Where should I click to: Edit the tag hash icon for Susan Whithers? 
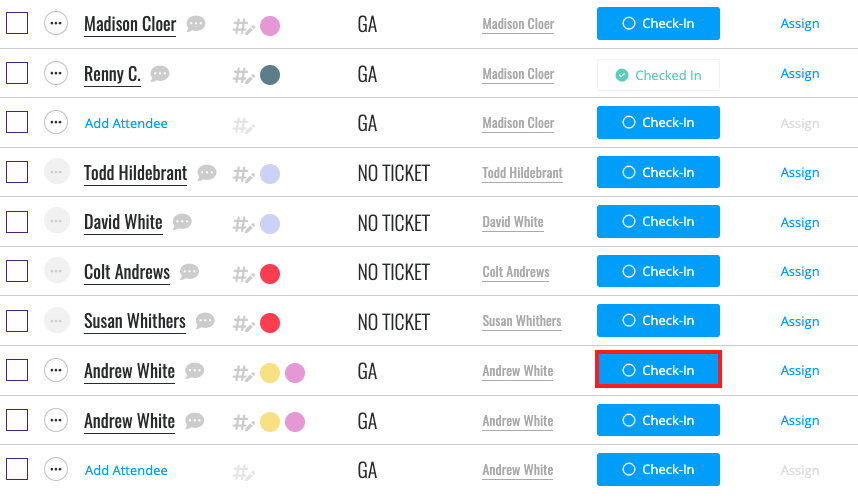coord(244,324)
